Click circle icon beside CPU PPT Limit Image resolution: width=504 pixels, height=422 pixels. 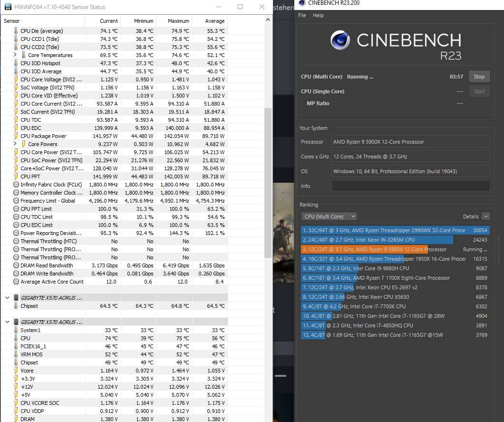click(x=16, y=208)
